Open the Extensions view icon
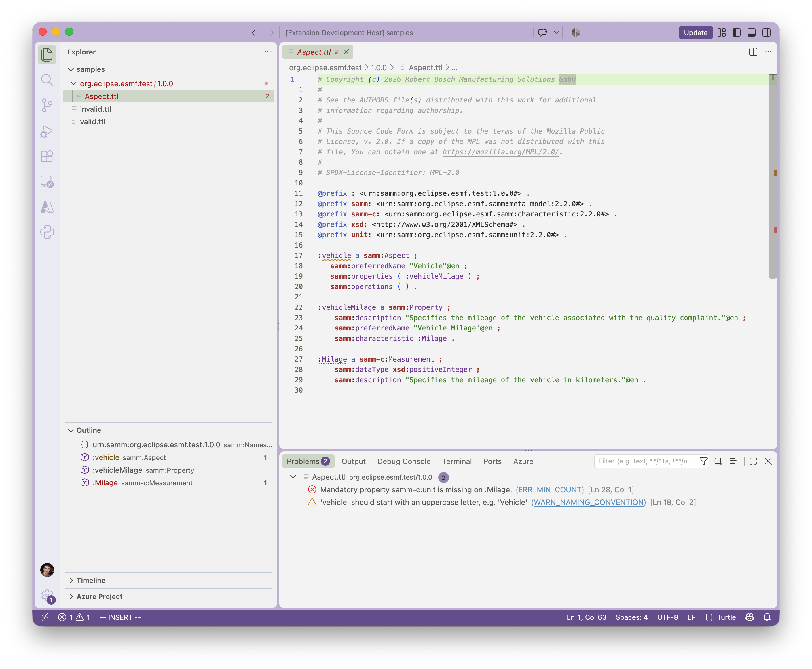 click(47, 156)
